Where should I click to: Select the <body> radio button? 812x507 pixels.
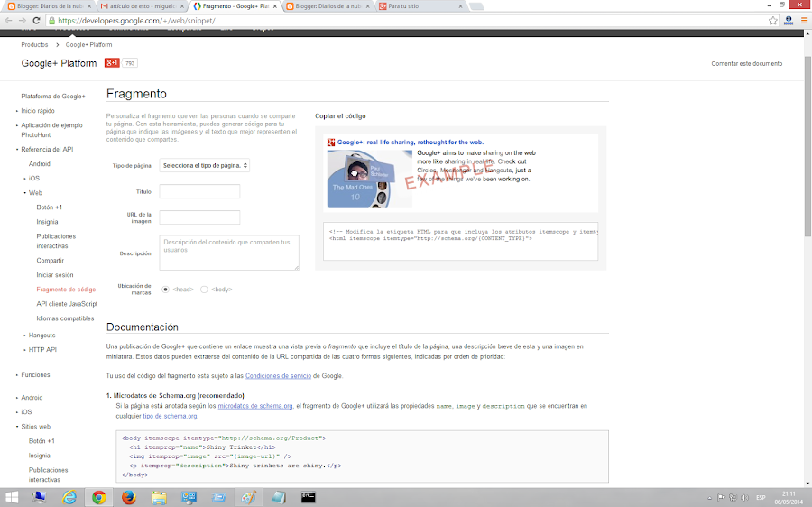pyautogui.click(x=204, y=290)
